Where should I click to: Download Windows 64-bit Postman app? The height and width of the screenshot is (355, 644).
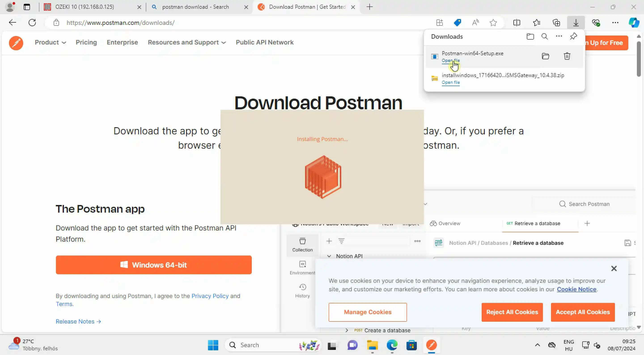tap(154, 265)
